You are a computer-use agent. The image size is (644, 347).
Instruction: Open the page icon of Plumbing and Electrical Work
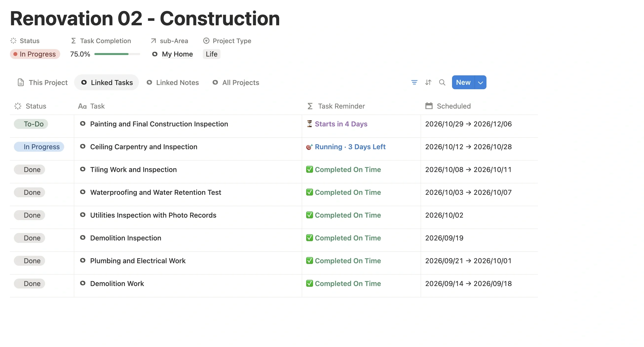point(83,260)
